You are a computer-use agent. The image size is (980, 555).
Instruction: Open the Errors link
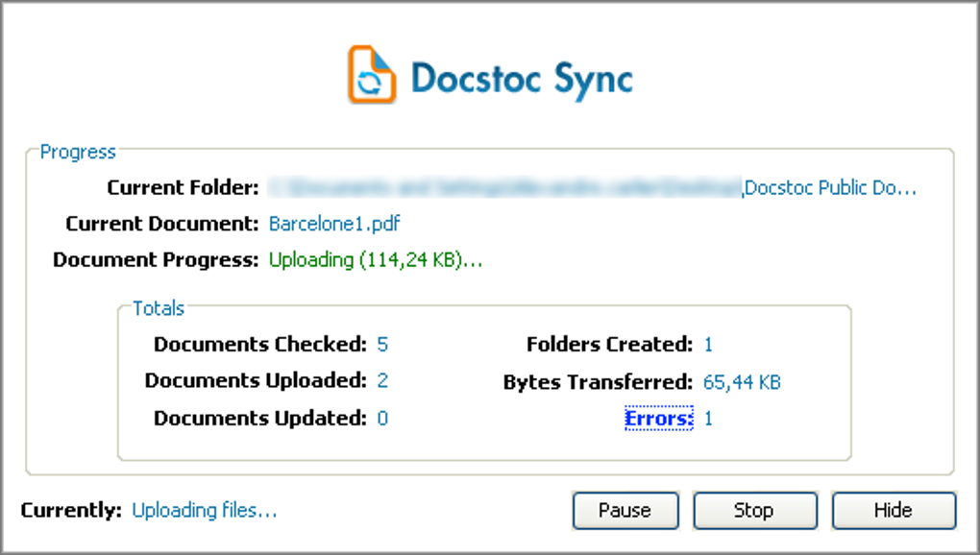658,418
